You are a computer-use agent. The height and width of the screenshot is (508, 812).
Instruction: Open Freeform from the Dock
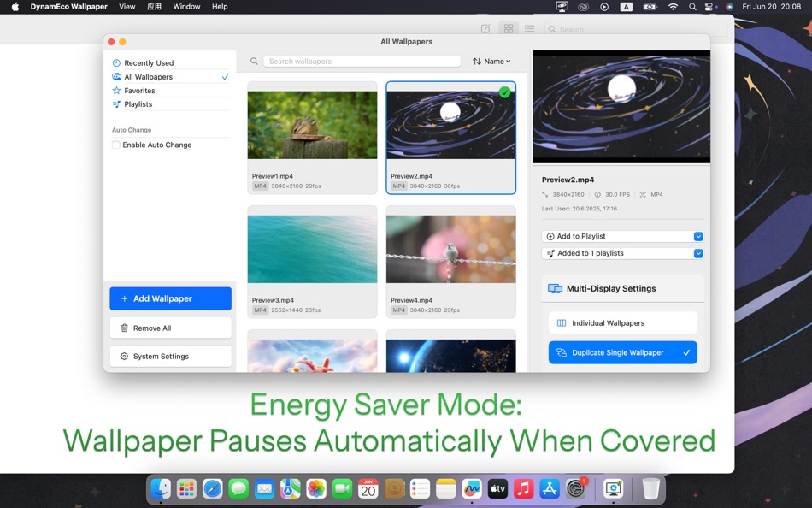point(472,488)
